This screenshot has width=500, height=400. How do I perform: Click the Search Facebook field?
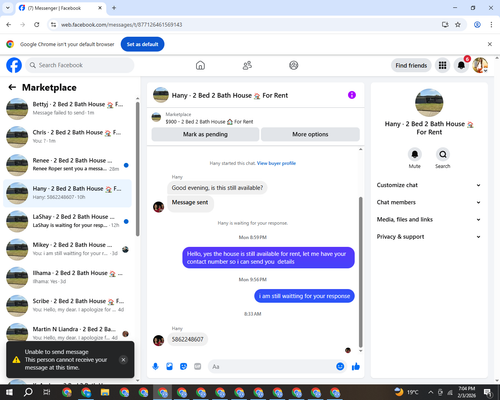pos(80,65)
